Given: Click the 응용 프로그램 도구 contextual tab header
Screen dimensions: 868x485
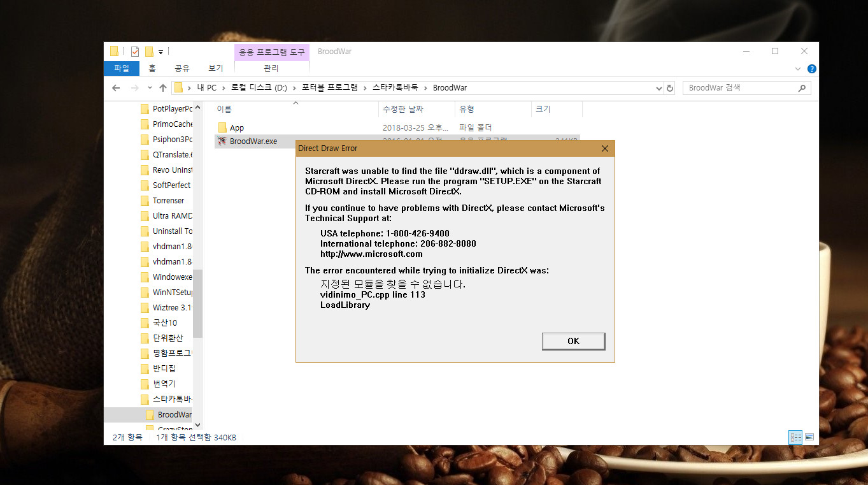Looking at the screenshot, I should [x=272, y=52].
